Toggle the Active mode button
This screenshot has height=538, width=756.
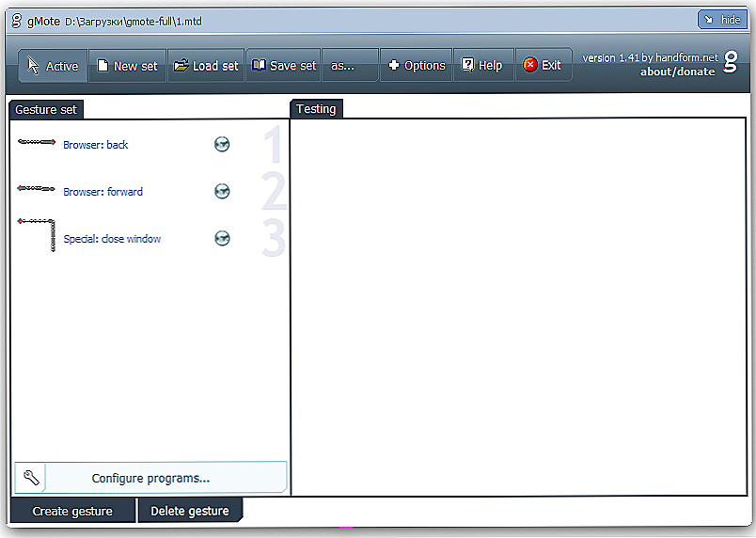pyautogui.click(x=53, y=66)
